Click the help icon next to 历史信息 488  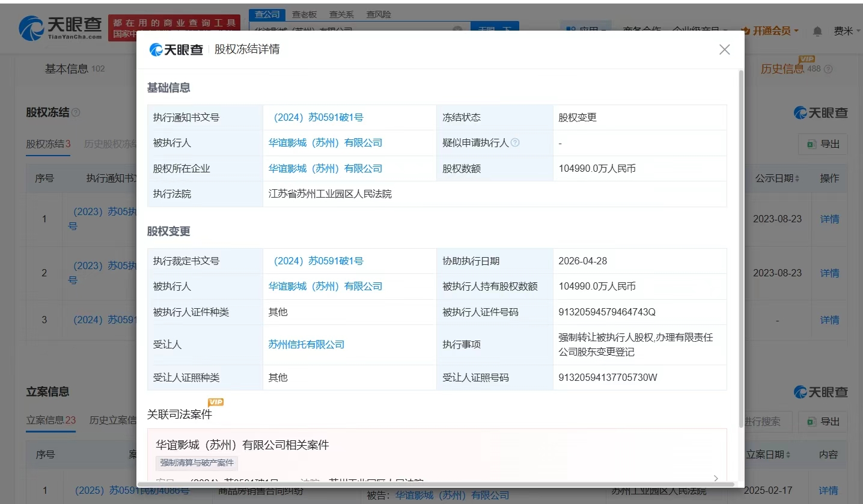coord(828,69)
